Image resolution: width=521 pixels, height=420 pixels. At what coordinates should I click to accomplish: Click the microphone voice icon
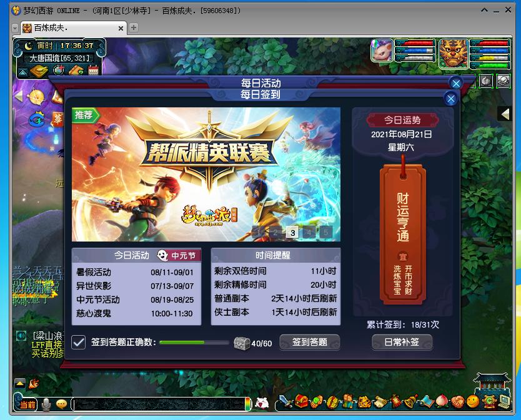(x=46, y=404)
